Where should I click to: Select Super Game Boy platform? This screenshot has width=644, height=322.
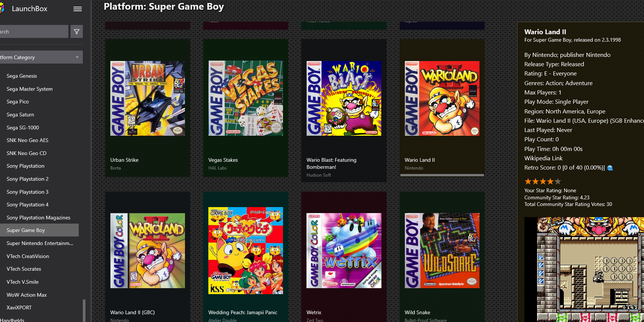(x=39, y=230)
